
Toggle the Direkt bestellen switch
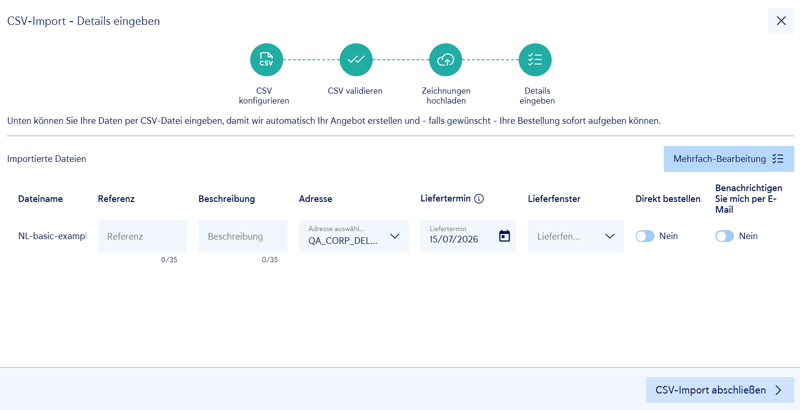(x=645, y=236)
